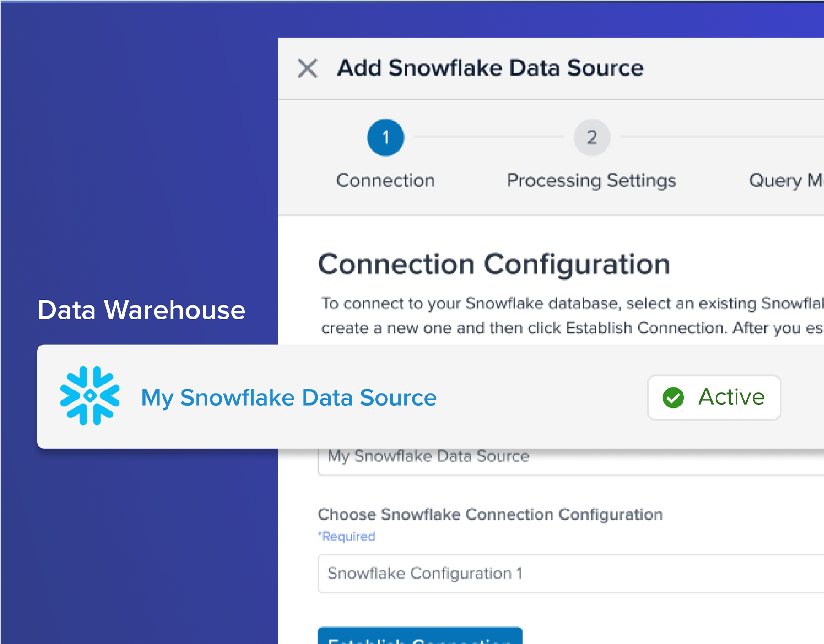Click the Snowflake logo icon
Image resolution: width=824 pixels, height=644 pixels.
(90, 396)
